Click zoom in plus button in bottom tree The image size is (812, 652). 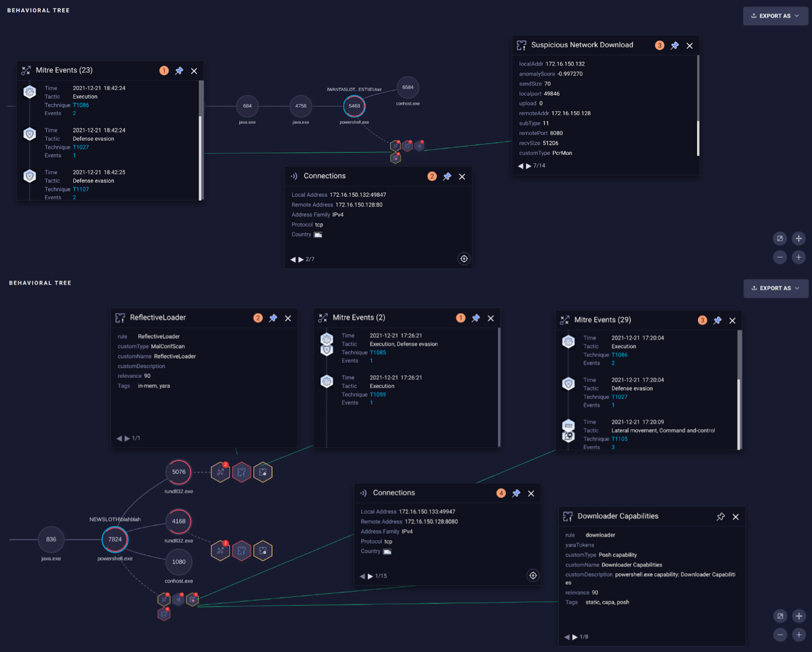(799, 635)
